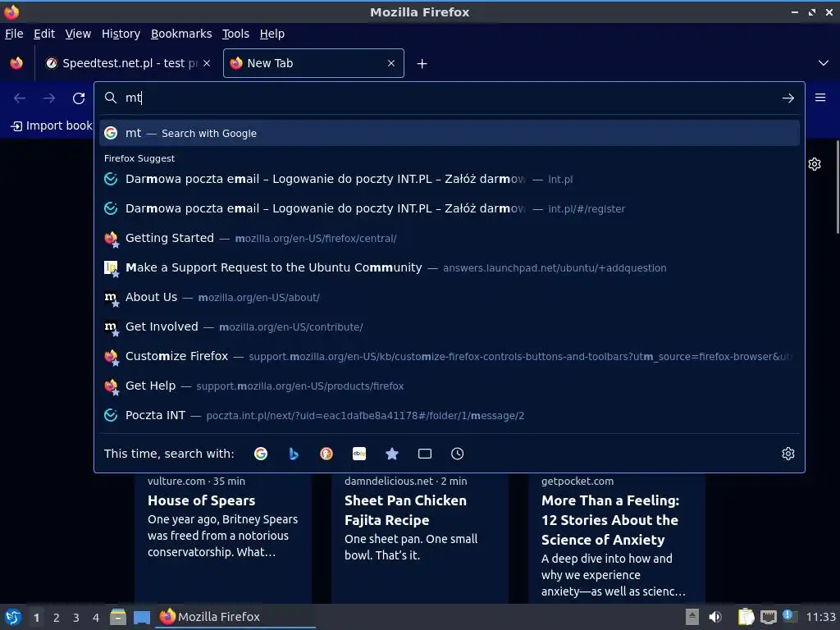Open the network connection tray icon
Viewport: 840px width, 630px height.
point(768,617)
